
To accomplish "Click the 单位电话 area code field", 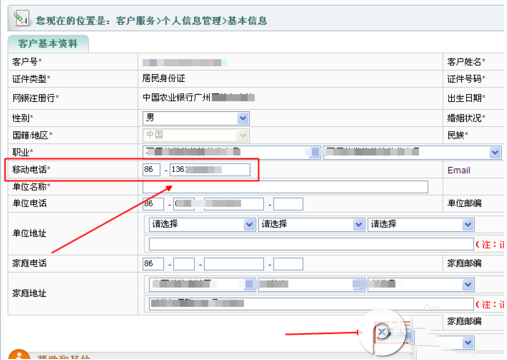I will pos(184,204).
